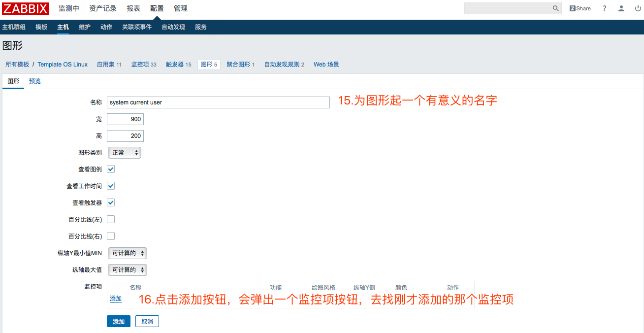Open the 配置 menu
Screen dimensions: 644x333
coord(157,8)
